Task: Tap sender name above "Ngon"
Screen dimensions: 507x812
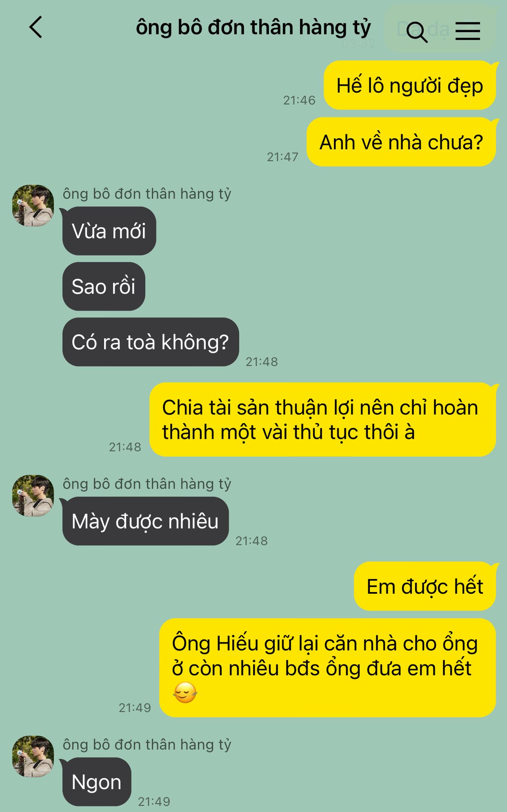Action: coord(147,745)
